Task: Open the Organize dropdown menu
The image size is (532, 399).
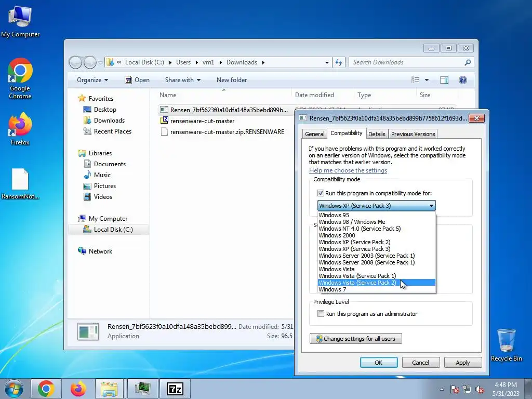Action: [92, 80]
